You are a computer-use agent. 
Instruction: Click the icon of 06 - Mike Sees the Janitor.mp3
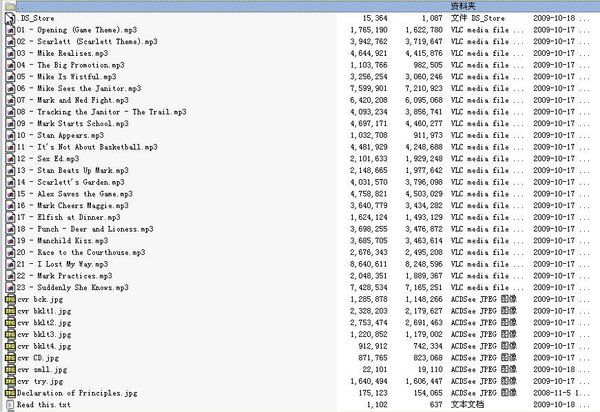click(x=10, y=88)
